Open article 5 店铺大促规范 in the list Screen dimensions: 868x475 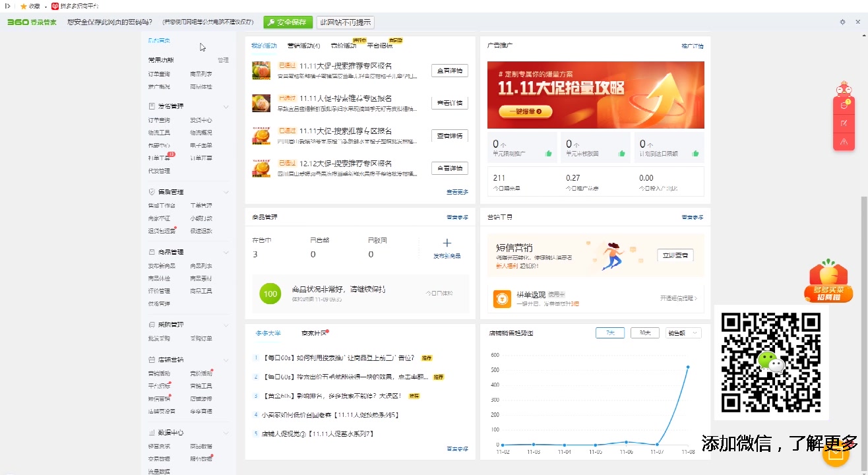pyautogui.click(x=318, y=434)
